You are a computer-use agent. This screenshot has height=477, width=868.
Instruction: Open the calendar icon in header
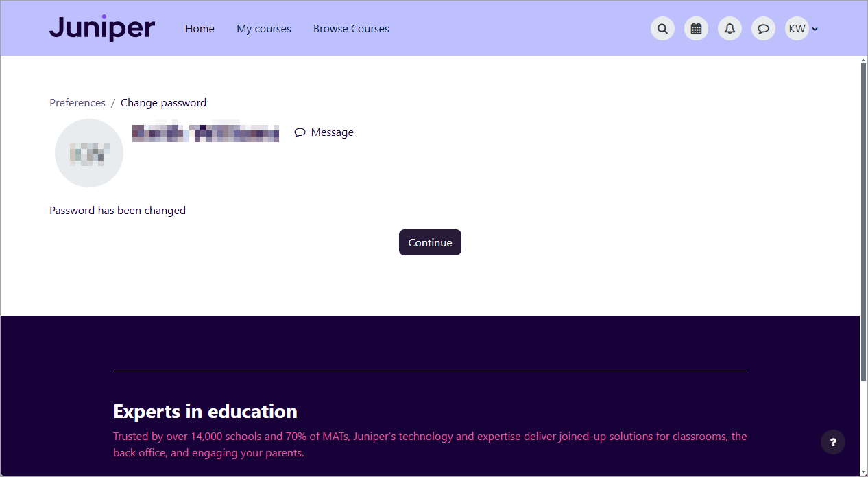[x=696, y=29]
